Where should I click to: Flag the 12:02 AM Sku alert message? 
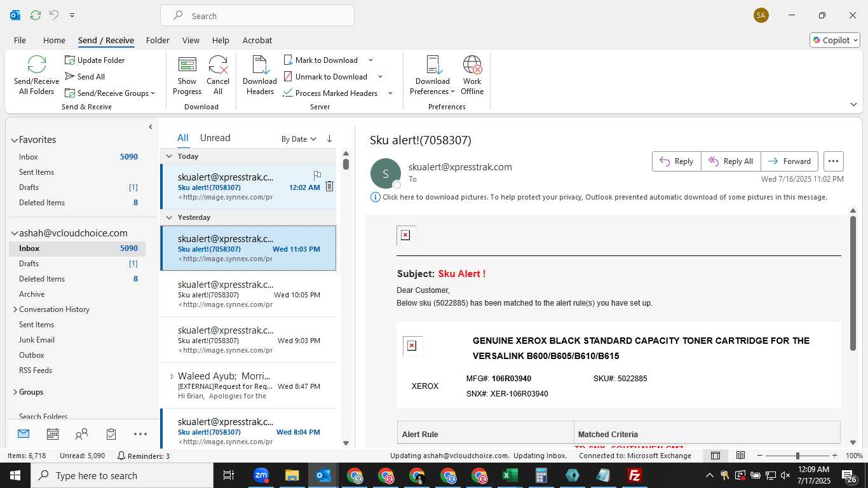pyautogui.click(x=317, y=175)
